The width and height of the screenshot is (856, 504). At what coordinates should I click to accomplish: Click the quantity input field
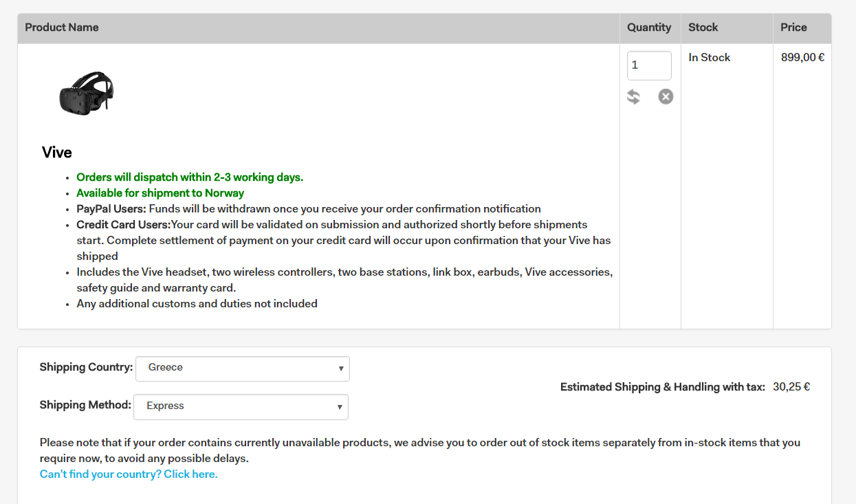pyautogui.click(x=648, y=65)
